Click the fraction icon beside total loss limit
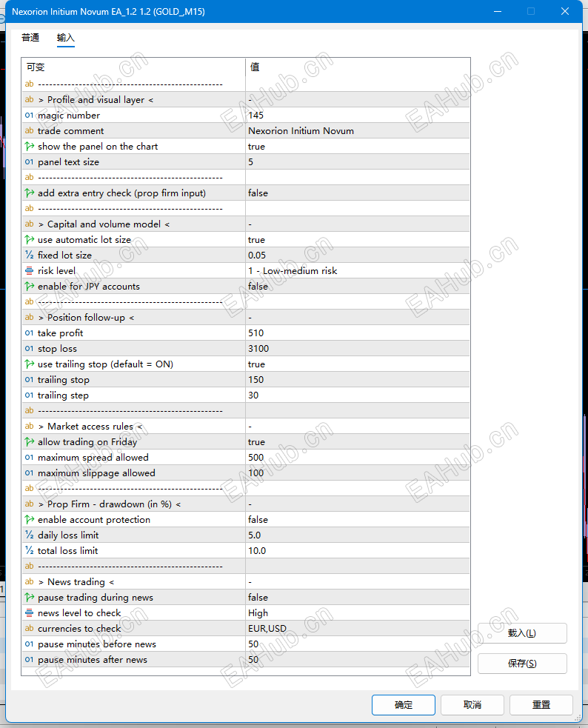Viewport: 588px width, 728px height. coord(29,551)
